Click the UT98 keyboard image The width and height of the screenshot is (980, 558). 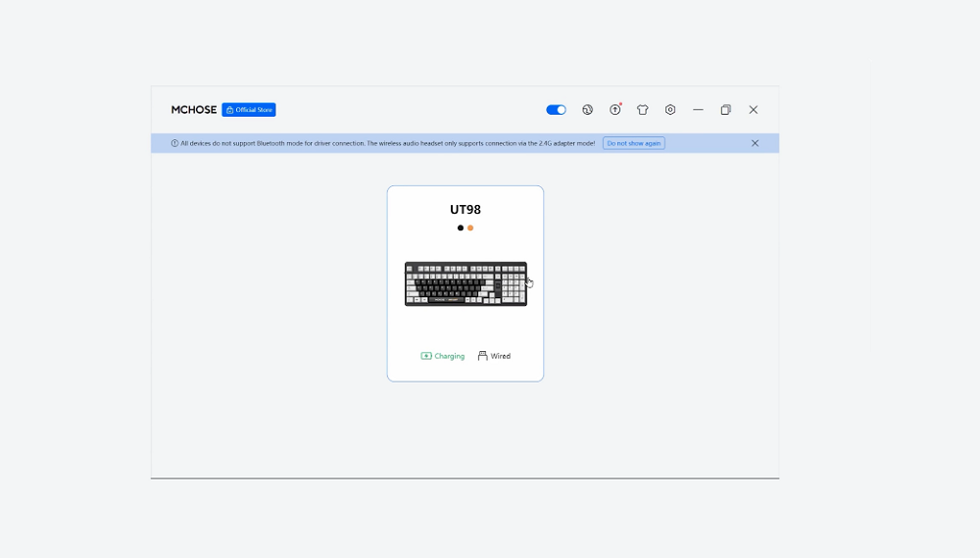(465, 283)
